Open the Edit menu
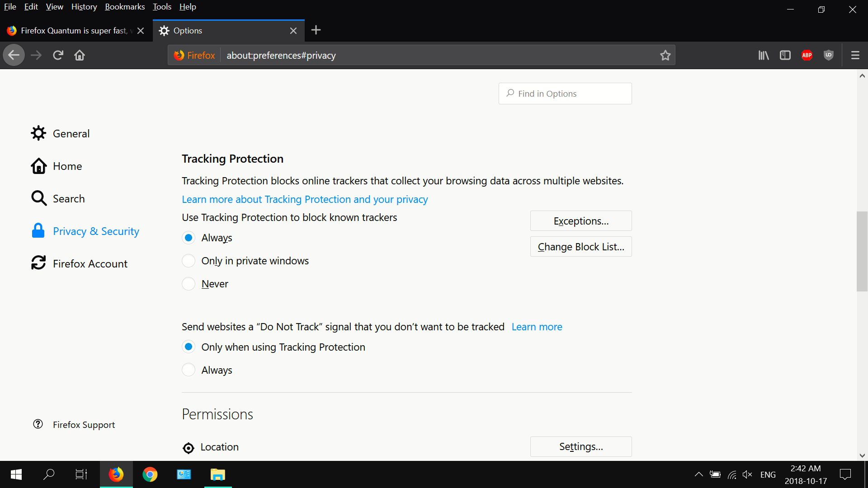Viewport: 868px width, 488px height. (x=31, y=7)
